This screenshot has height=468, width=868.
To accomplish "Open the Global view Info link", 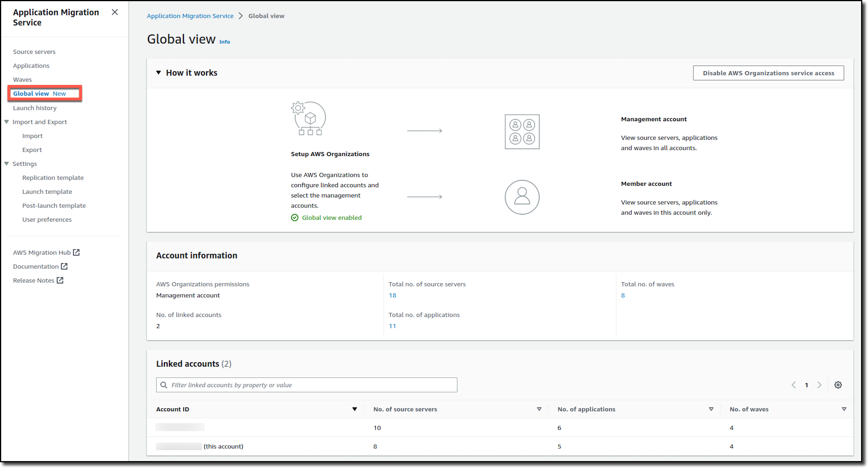I will [x=224, y=42].
